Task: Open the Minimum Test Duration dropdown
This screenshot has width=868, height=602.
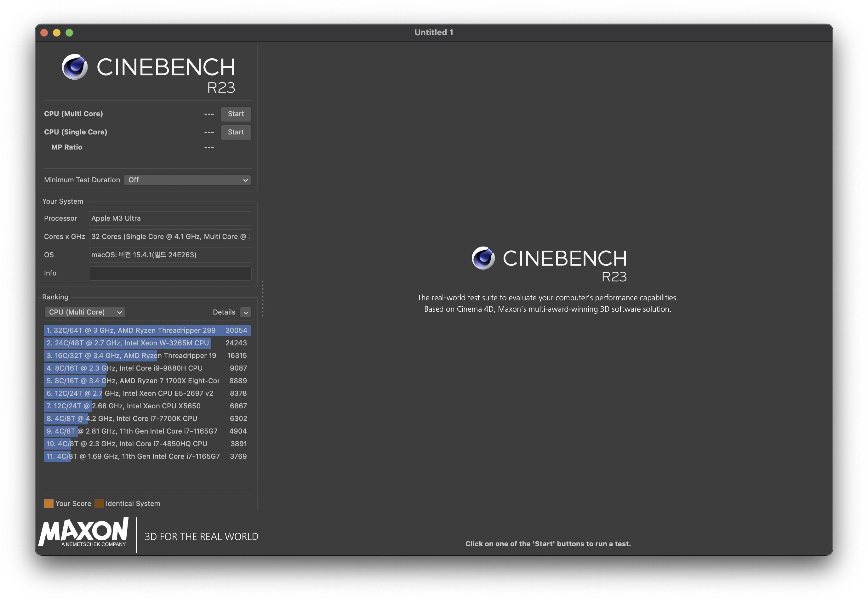Action: (187, 180)
